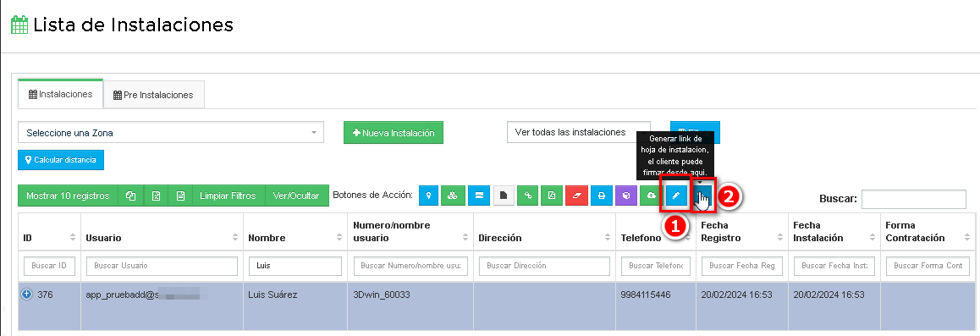Click the generate installation sheet link button

[702, 196]
